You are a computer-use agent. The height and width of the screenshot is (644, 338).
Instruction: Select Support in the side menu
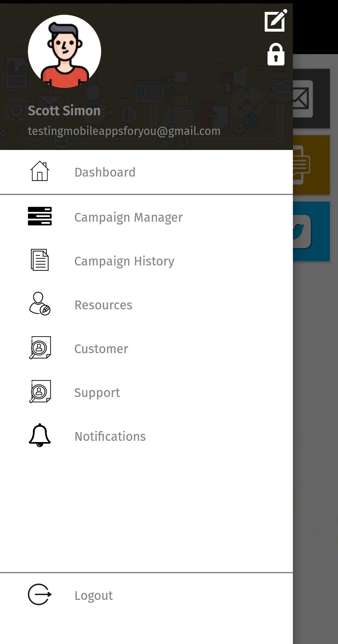click(97, 393)
